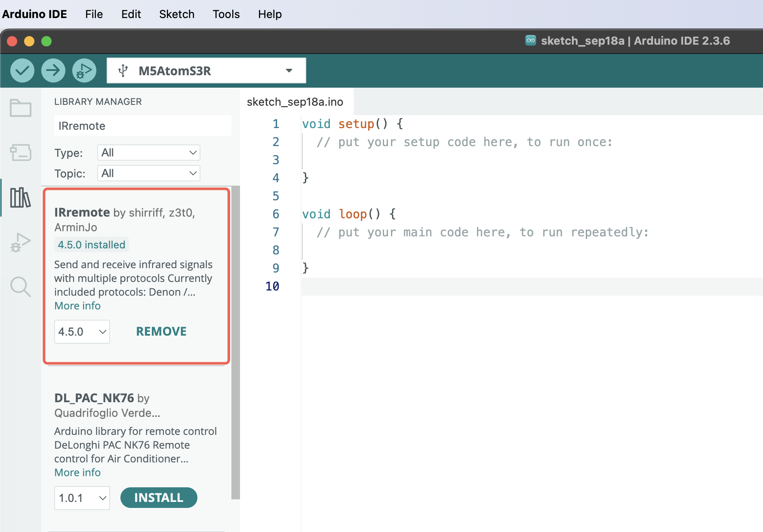
Task: Open the Sketch menu
Action: click(177, 14)
